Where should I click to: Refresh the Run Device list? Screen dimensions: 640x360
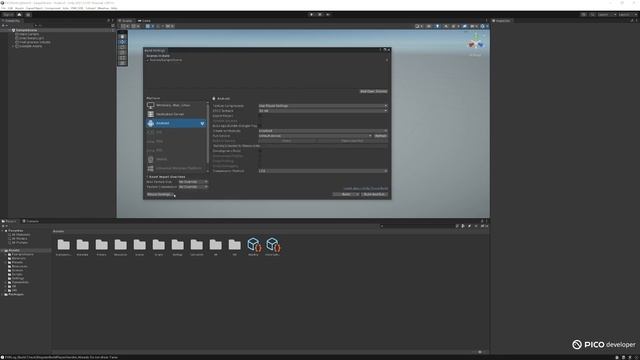(381, 136)
